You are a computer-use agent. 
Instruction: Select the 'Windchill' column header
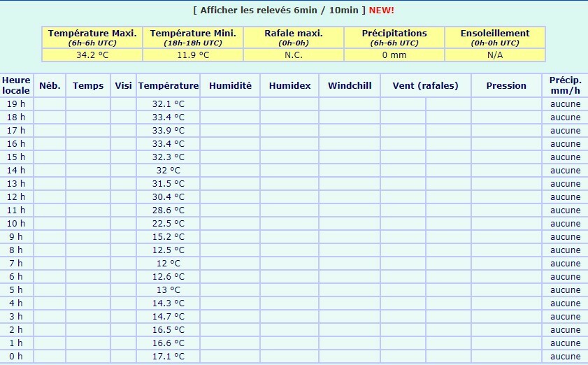[x=350, y=85]
